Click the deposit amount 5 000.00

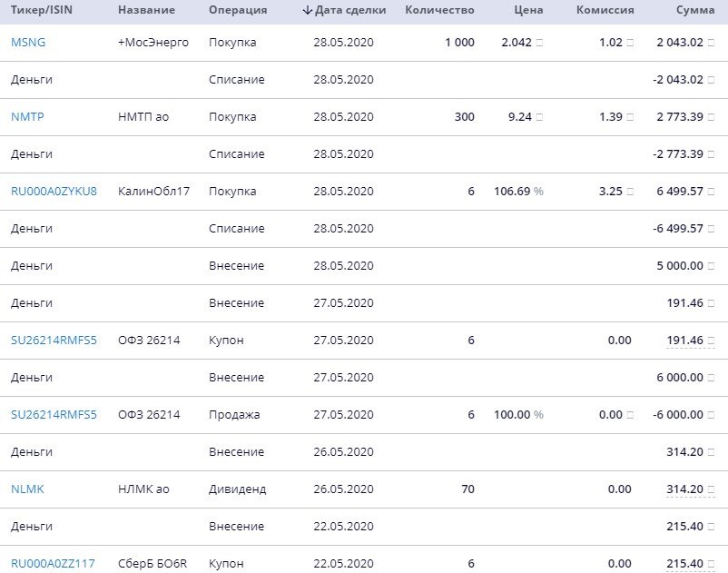[680, 265]
